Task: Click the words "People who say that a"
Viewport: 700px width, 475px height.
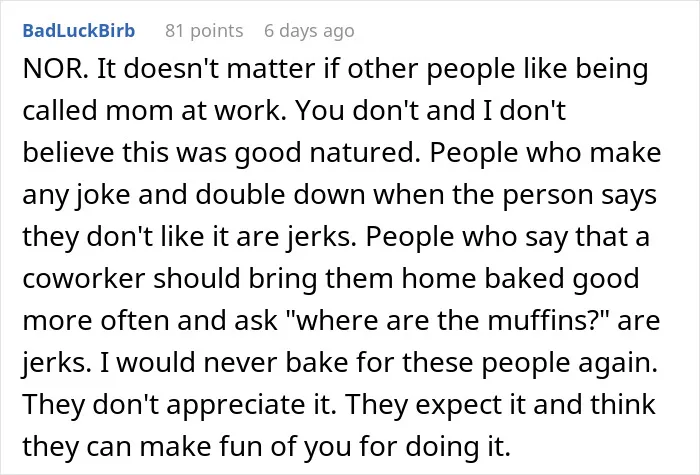Action: pos(508,237)
